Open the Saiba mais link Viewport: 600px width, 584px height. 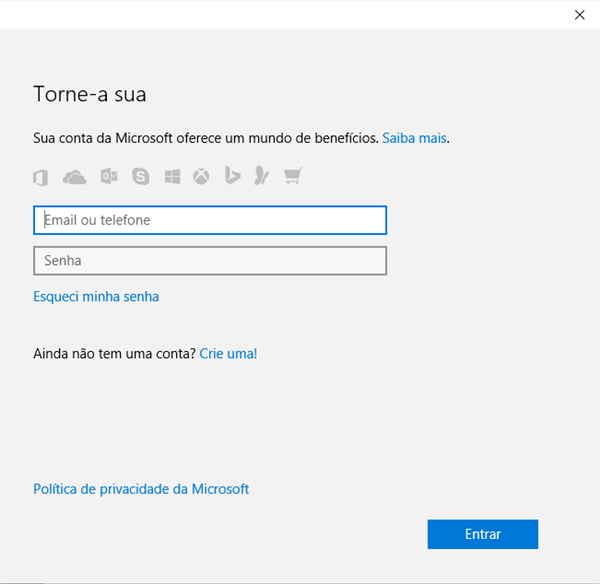point(414,138)
